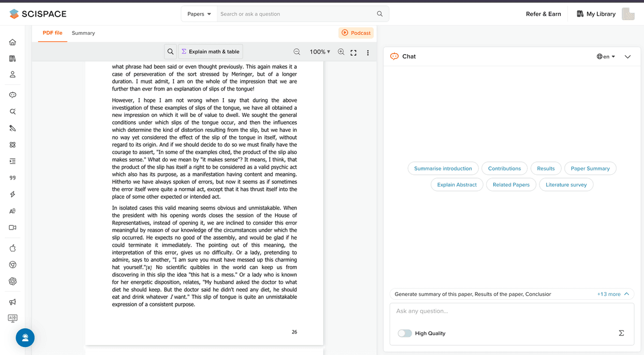This screenshot has height=355, width=644.
Task: Click the SciSpace logo
Action: 37,14
